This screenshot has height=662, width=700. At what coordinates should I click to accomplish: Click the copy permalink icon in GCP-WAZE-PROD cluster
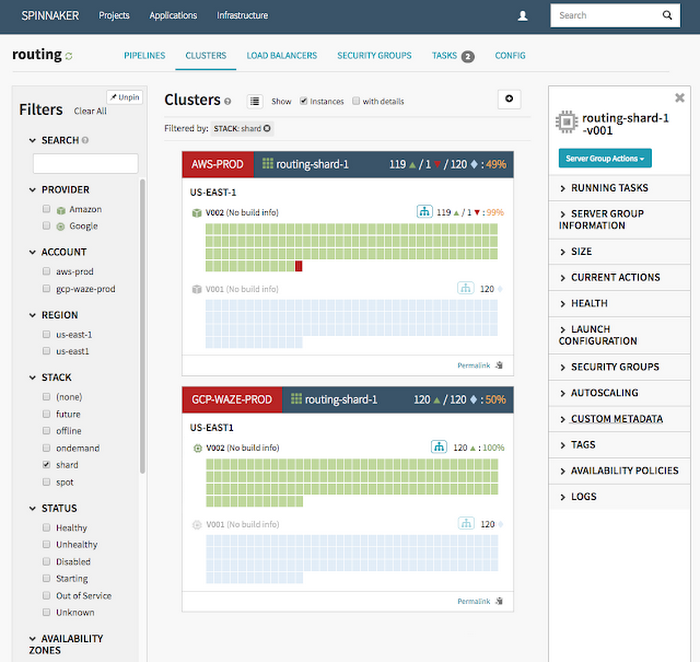click(499, 601)
